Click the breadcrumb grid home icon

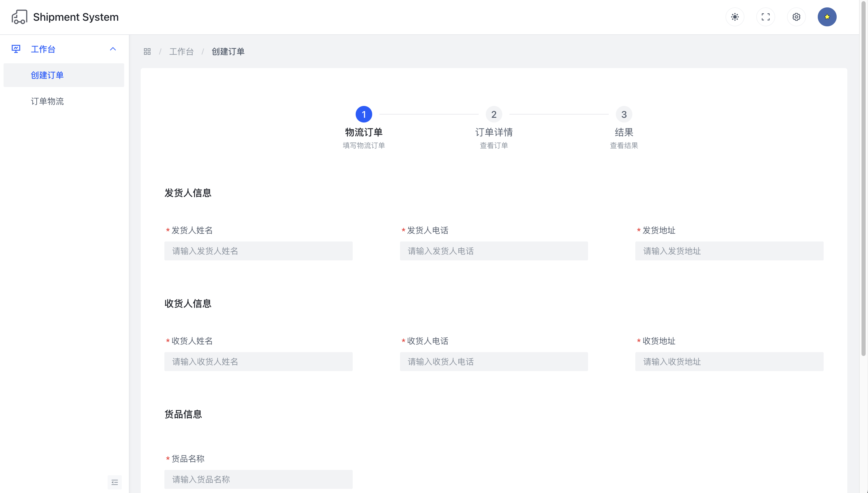pos(147,51)
